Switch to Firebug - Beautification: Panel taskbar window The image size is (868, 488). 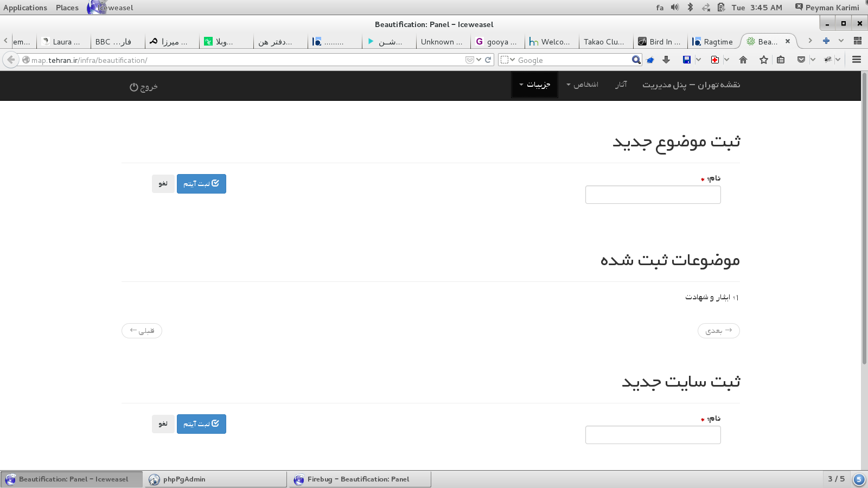coord(360,479)
